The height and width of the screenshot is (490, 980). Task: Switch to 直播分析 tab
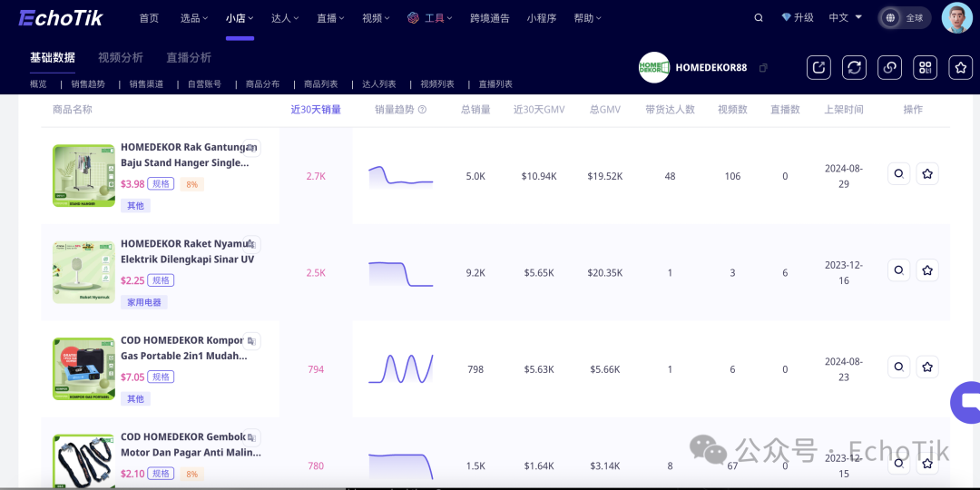coord(189,57)
